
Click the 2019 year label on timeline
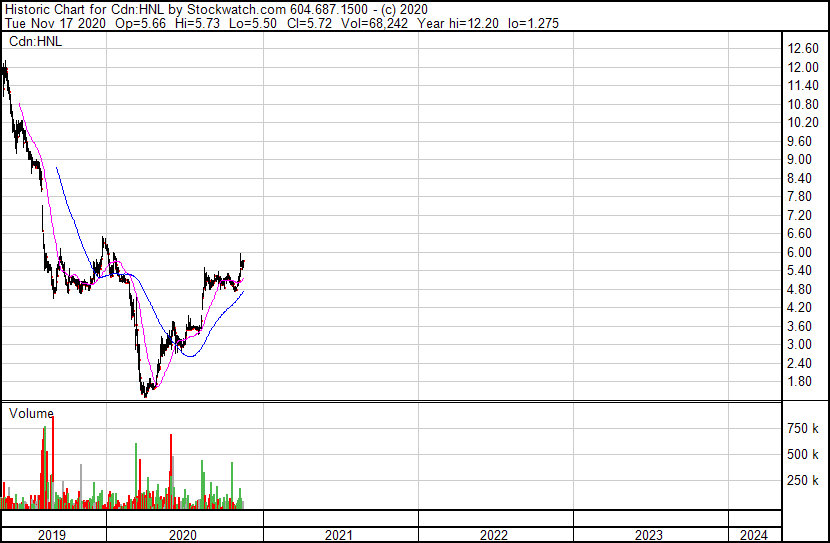pos(52,535)
